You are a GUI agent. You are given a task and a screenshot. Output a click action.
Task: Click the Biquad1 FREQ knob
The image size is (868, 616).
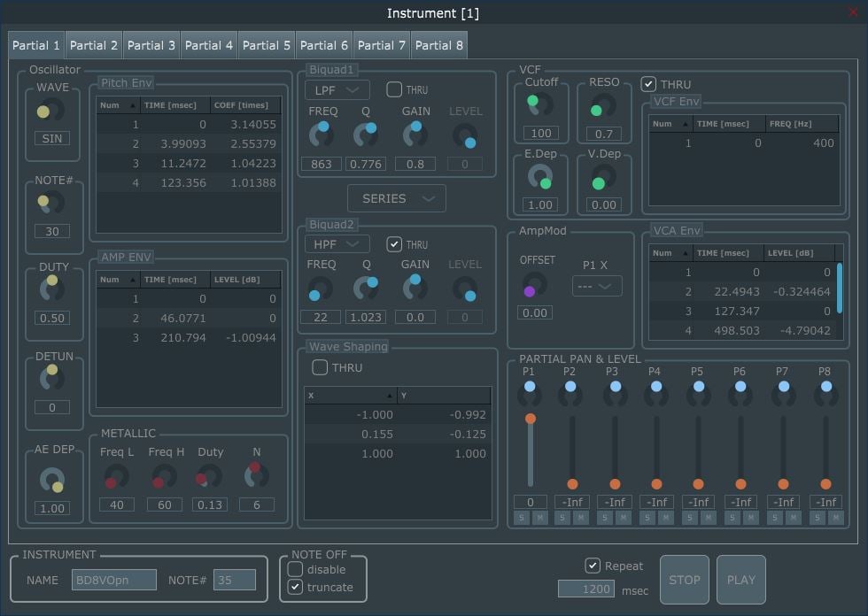point(322,135)
